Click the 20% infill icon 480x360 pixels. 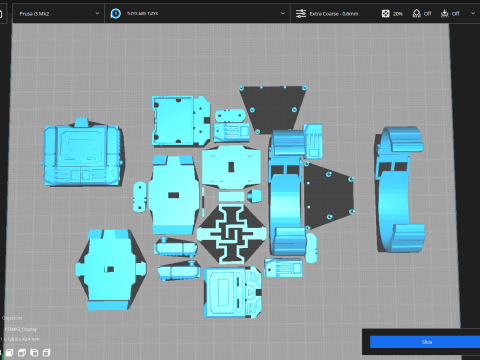385,14
